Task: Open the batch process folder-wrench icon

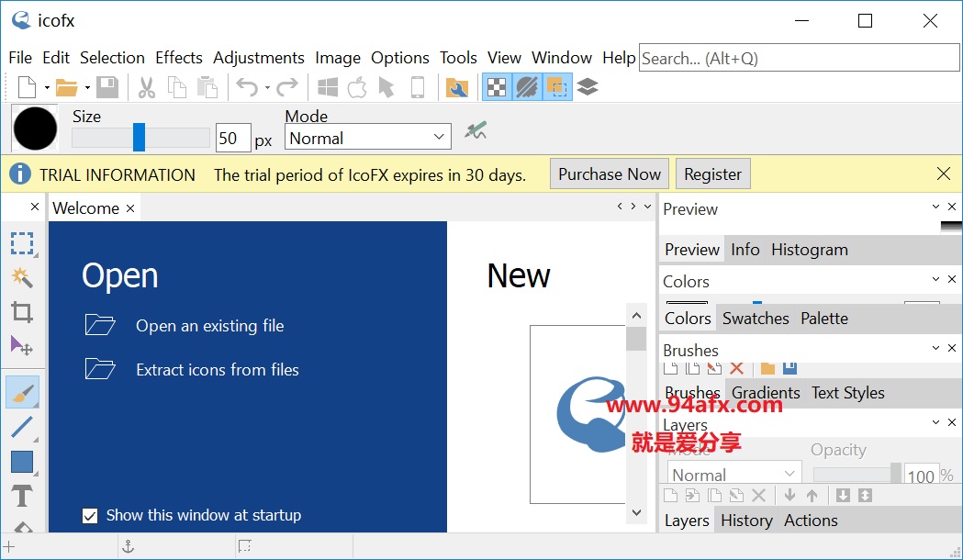Action: click(x=457, y=87)
